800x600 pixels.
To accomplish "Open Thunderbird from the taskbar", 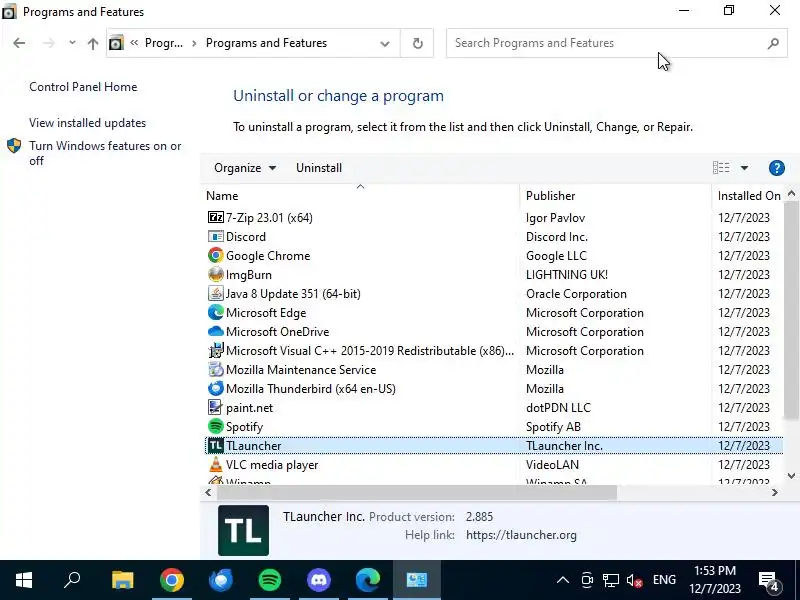I will coord(221,580).
